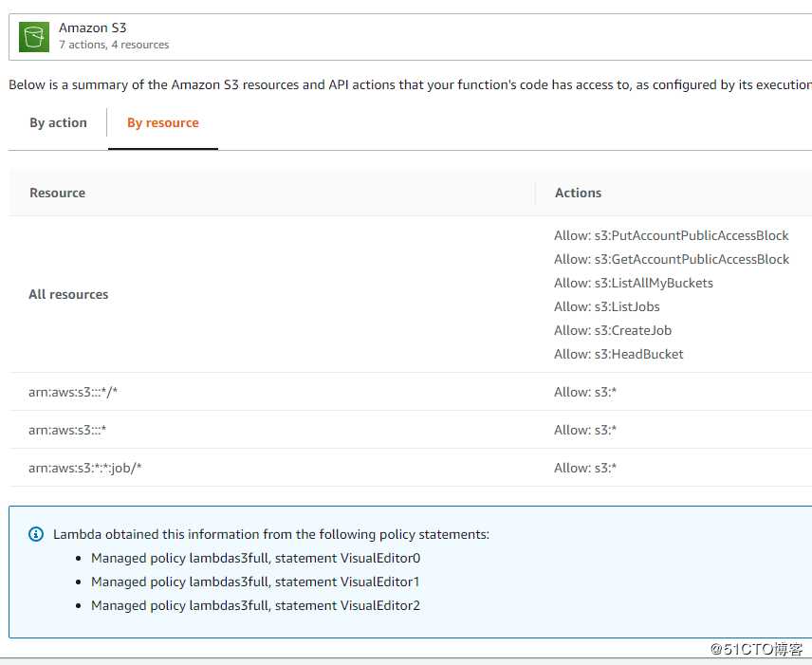This screenshot has height=665, width=812.
Task: Click the VisualEditor2 policy statement line
Action: point(255,605)
